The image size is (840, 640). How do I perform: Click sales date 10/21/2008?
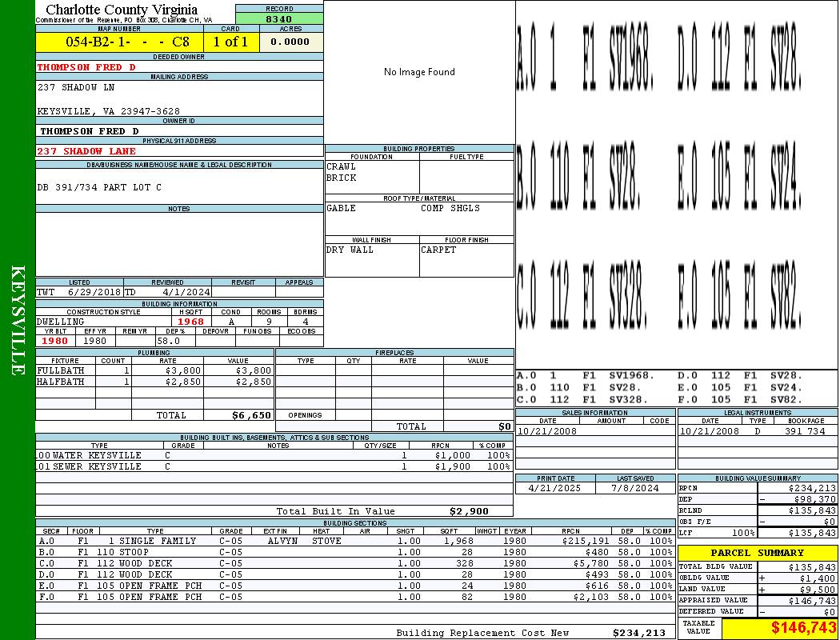tap(547, 431)
